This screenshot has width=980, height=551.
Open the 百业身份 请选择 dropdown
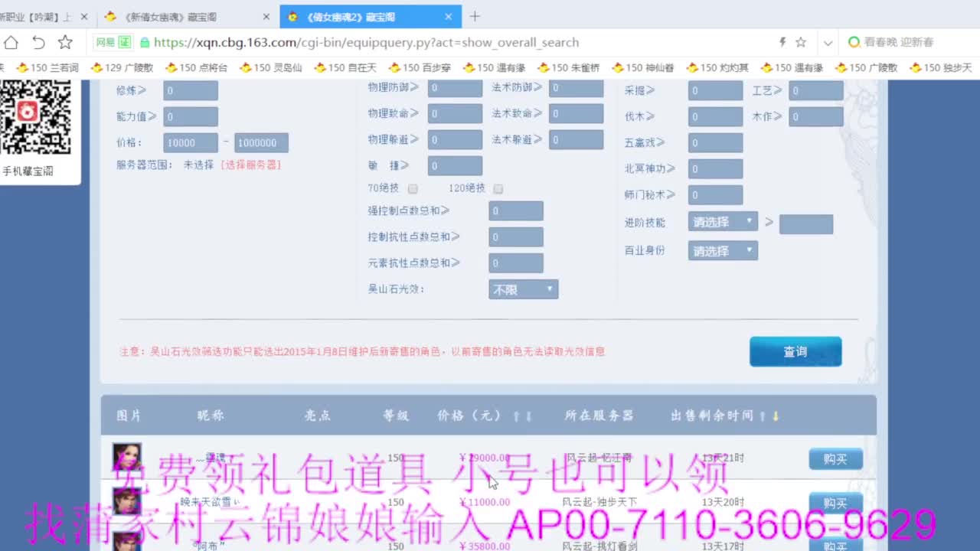point(722,250)
